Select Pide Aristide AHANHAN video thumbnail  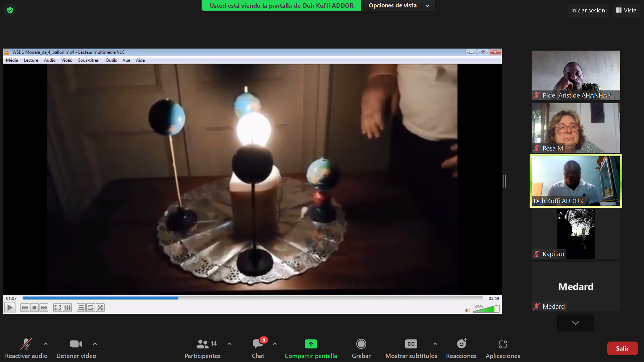click(x=576, y=75)
